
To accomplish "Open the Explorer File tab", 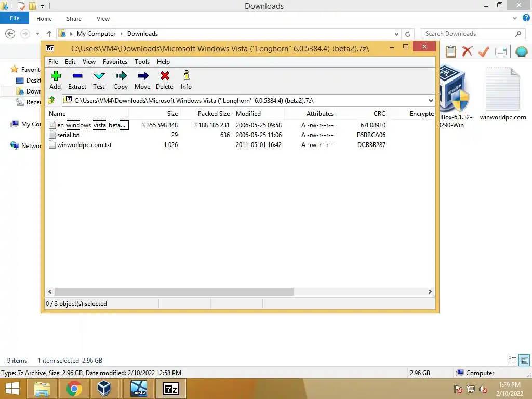I will (x=15, y=18).
